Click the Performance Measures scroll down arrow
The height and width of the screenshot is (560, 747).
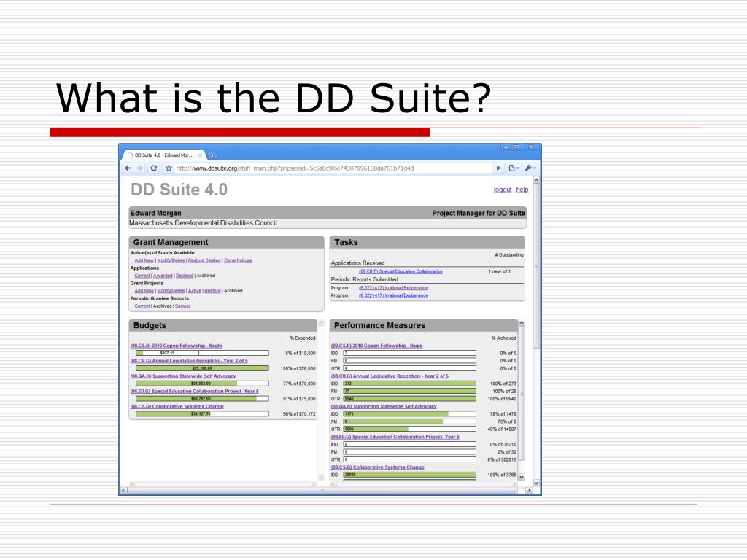521,477
